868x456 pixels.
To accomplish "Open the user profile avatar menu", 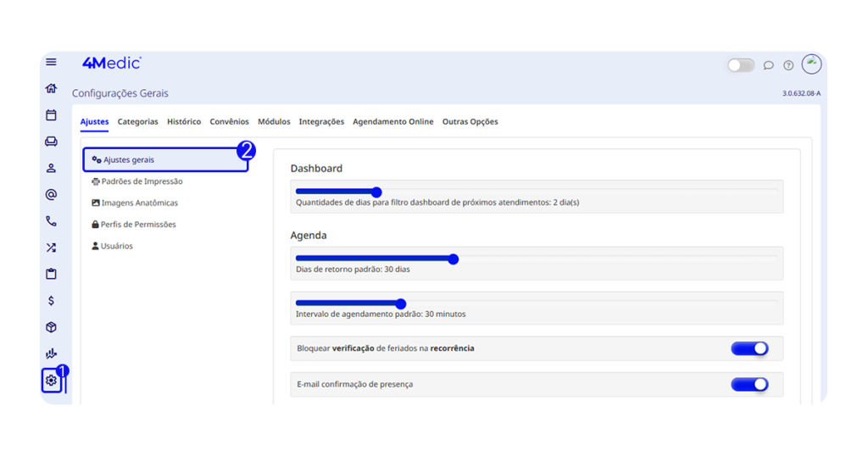I will [811, 64].
